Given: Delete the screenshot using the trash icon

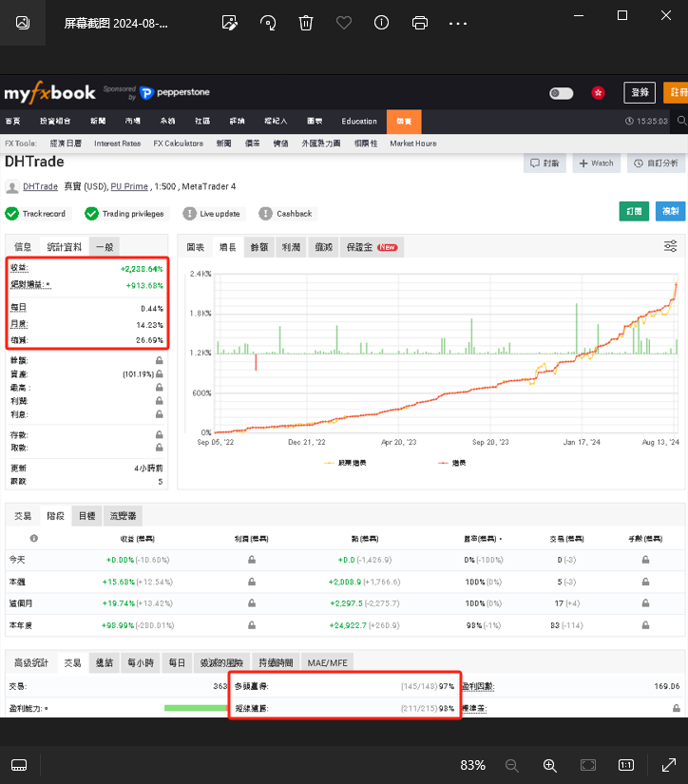Looking at the screenshot, I should [x=305, y=23].
